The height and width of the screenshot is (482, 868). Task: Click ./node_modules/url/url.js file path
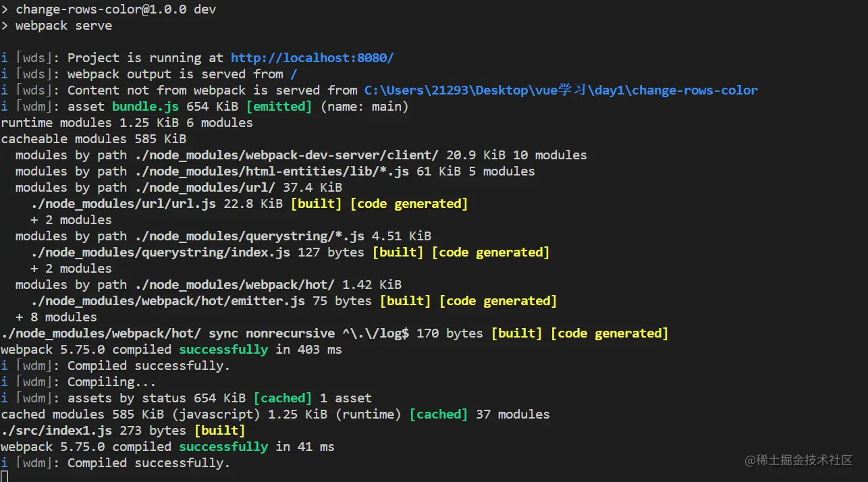coord(123,204)
